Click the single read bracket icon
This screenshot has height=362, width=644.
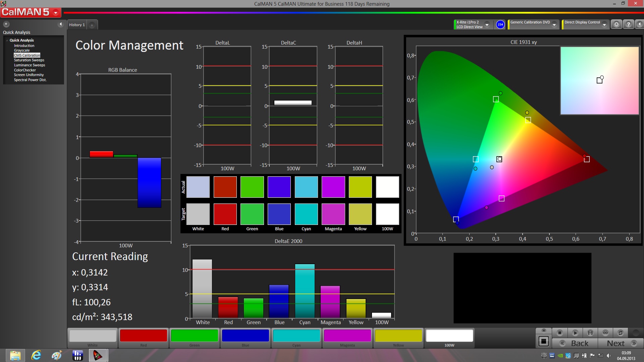tap(590, 333)
